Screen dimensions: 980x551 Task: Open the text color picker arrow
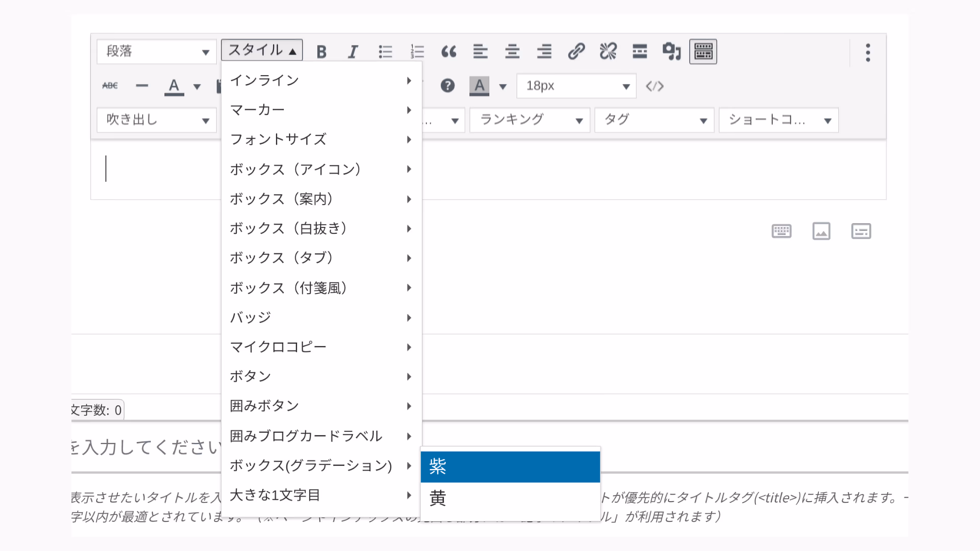tap(197, 87)
